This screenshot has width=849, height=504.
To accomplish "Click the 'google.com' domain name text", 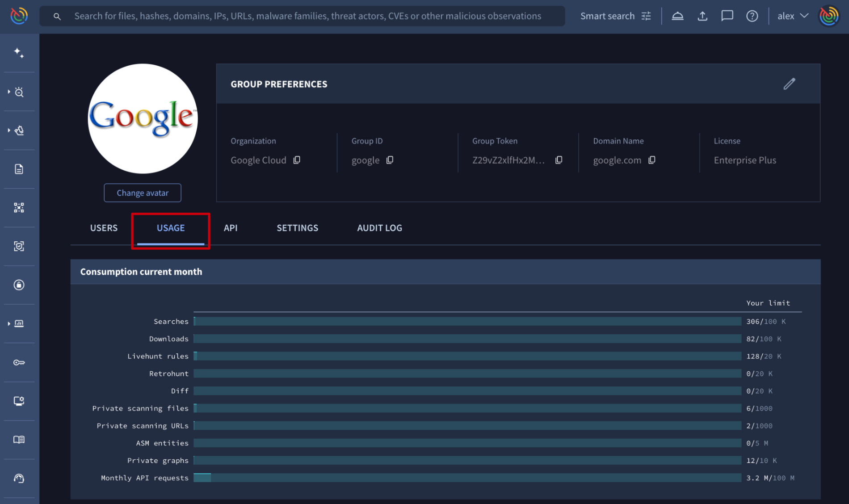I will [x=617, y=160].
